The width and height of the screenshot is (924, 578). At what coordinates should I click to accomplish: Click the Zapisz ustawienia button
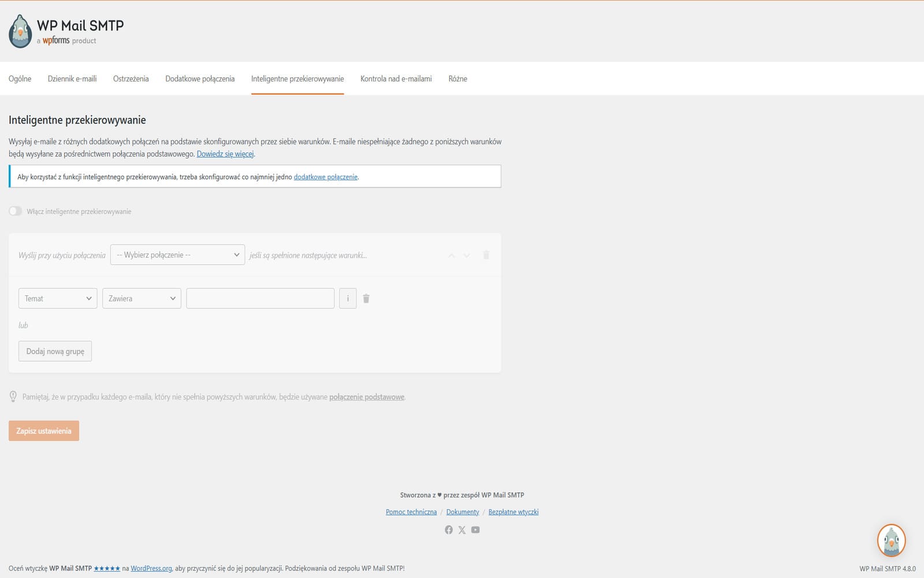[44, 431]
